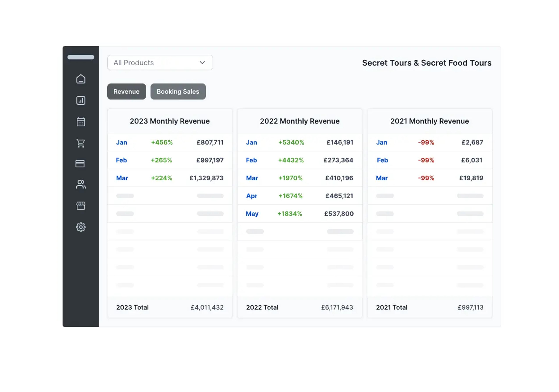Screen dimensions: 559x392
Task: Click the 2022 Monthly Revenue heading
Action: (x=300, y=121)
